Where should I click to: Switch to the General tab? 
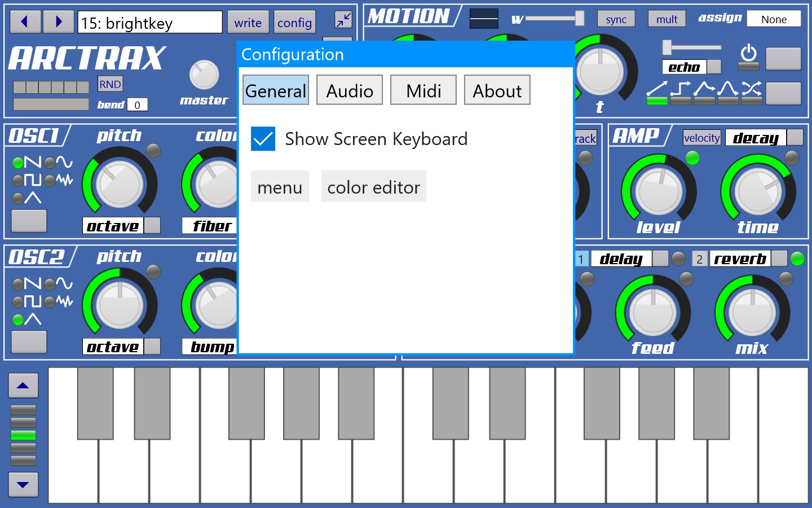click(276, 90)
